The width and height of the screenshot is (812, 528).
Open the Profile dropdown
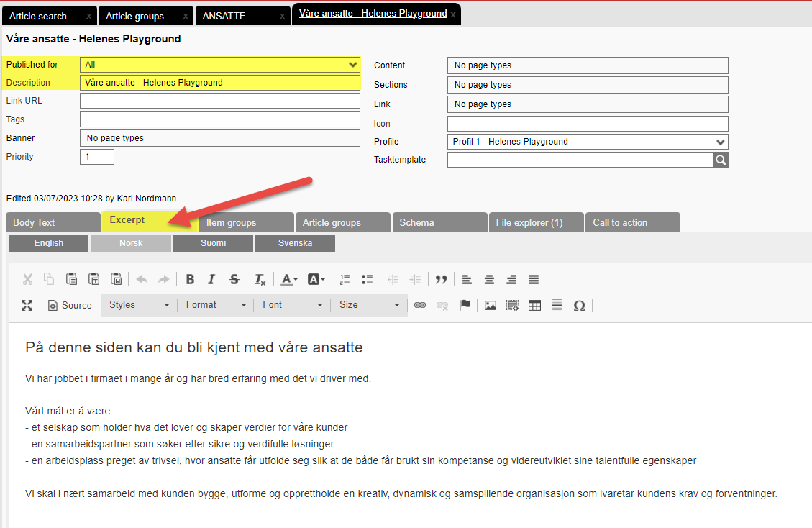click(x=588, y=142)
